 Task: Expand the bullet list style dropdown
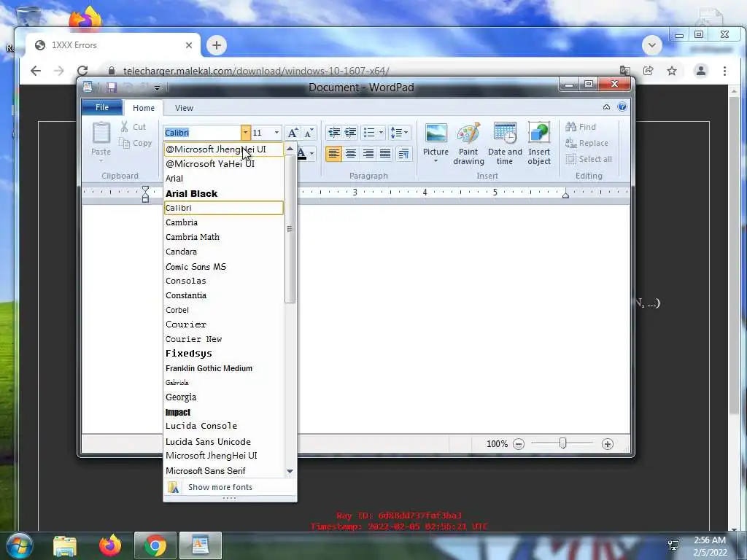tap(381, 133)
